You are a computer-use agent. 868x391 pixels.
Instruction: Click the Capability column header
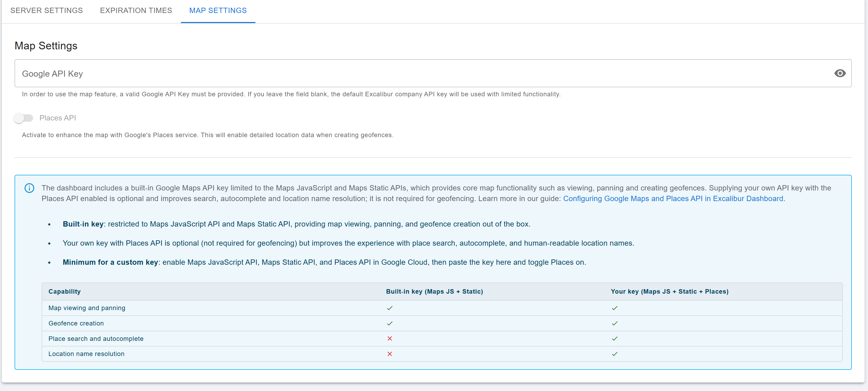pyautogui.click(x=64, y=292)
